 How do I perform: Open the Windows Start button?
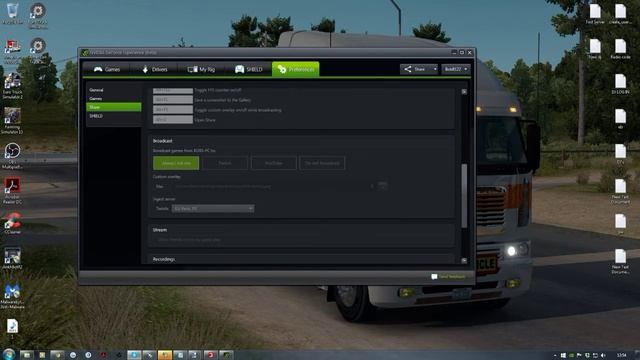coord(9,354)
